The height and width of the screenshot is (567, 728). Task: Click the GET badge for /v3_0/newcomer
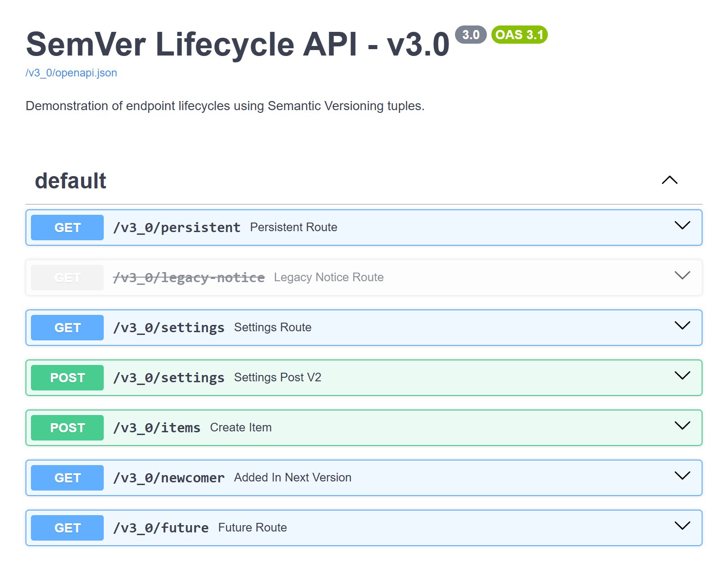(67, 478)
